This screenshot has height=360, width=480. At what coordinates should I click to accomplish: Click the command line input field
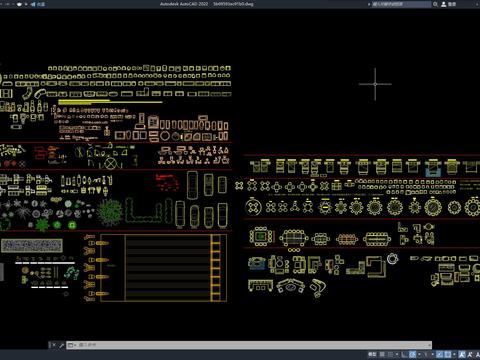[x=253, y=345]
